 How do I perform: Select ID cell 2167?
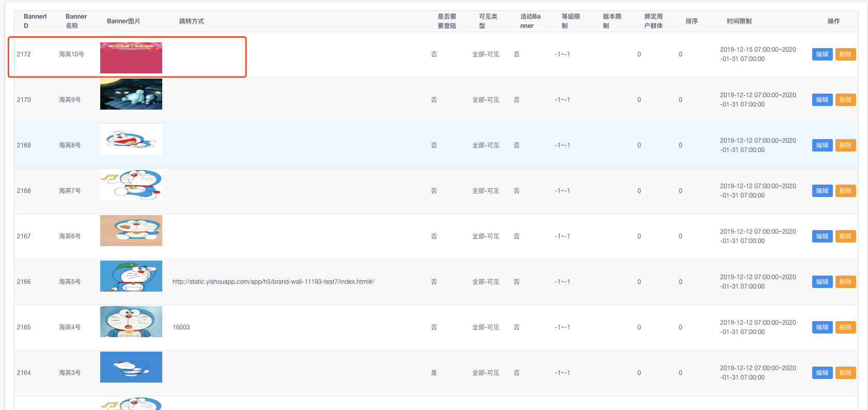pos(24,236)
